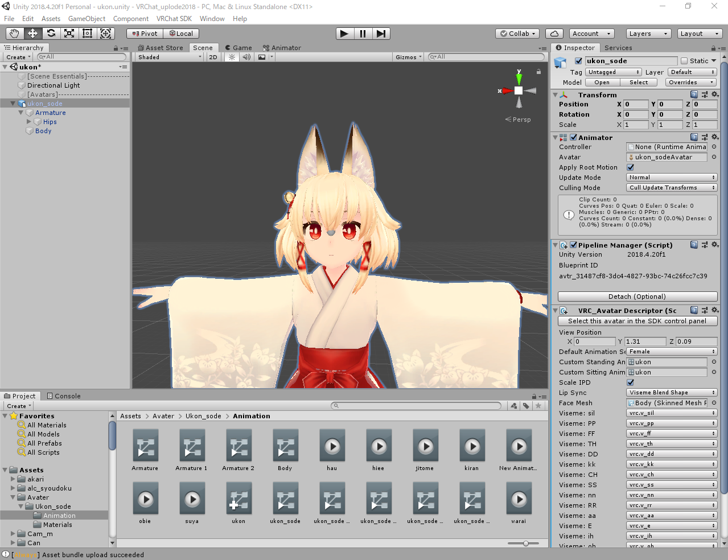The height and width of the screenshot is (560, 728).
Task: Open the VRChat SDK menu
Action: (x=174, y=19)
